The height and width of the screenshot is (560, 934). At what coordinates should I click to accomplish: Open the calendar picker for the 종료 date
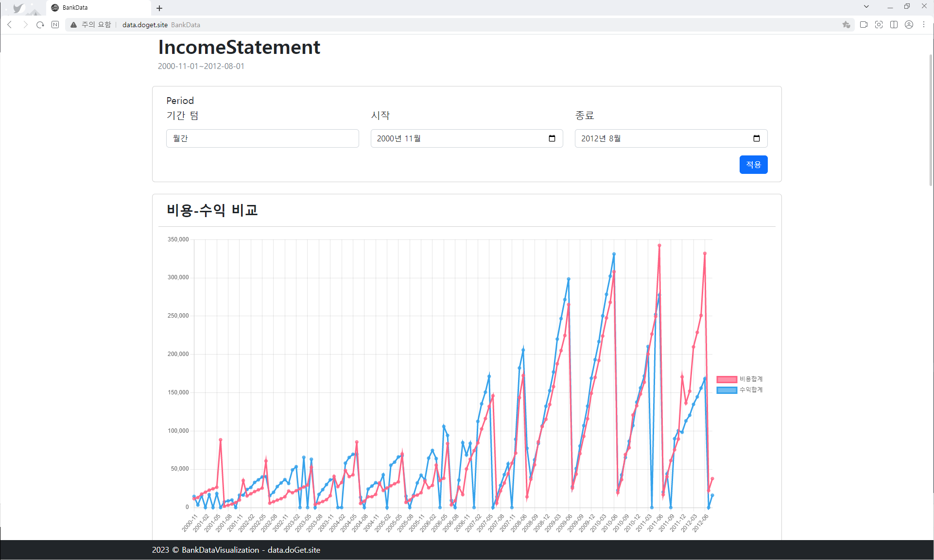pyautogui.click(x=756, y=138)
